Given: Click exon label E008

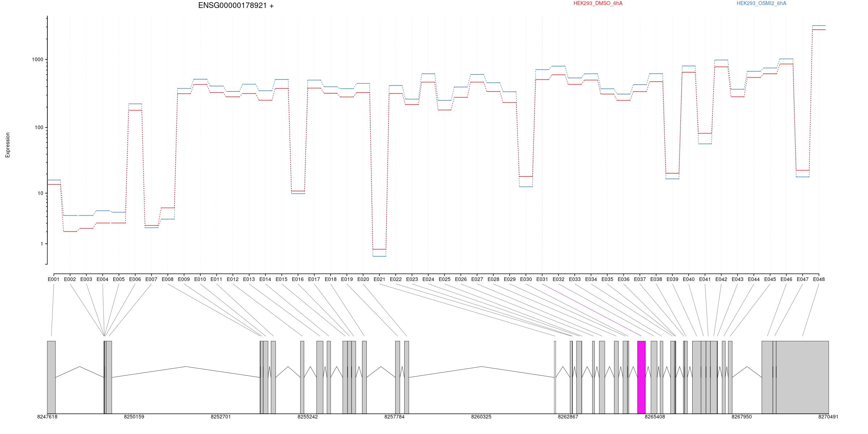Looking at the screenshot, I should [167, 279].
